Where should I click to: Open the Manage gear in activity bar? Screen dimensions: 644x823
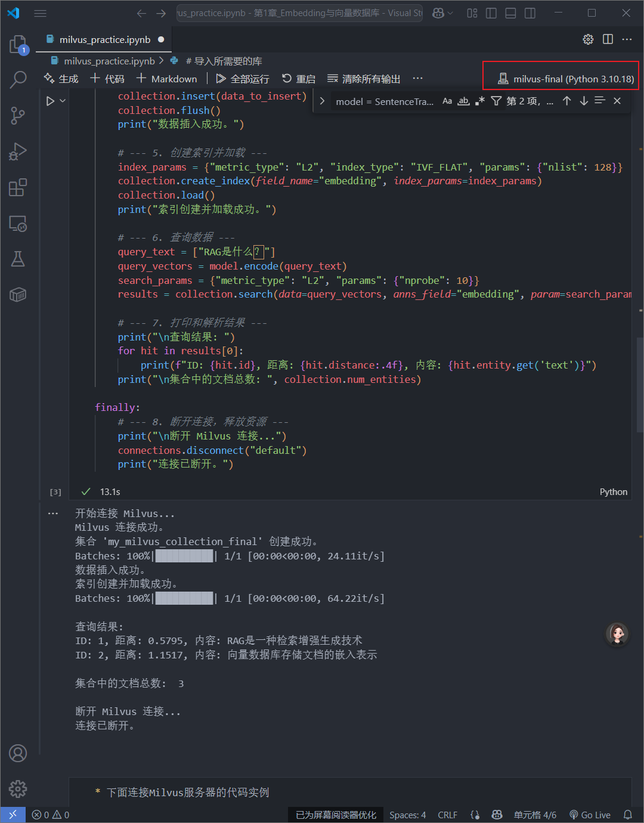[18, 789]
